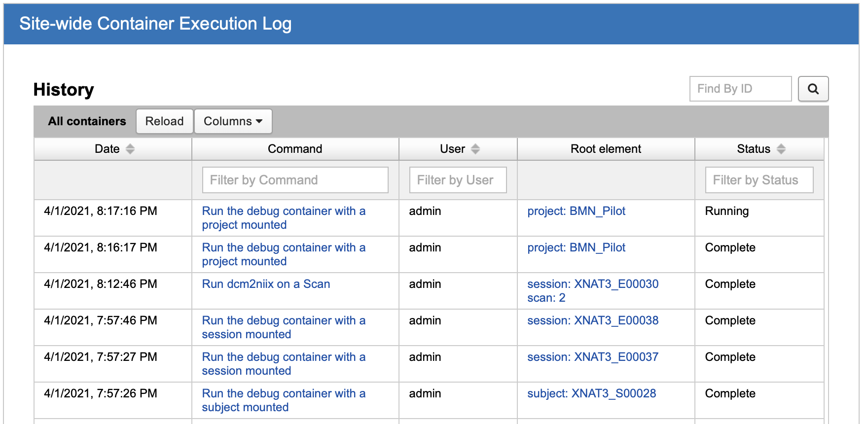Open project BMN_Pilot link in Running row

pyautogui.click(x=576, y=211)
